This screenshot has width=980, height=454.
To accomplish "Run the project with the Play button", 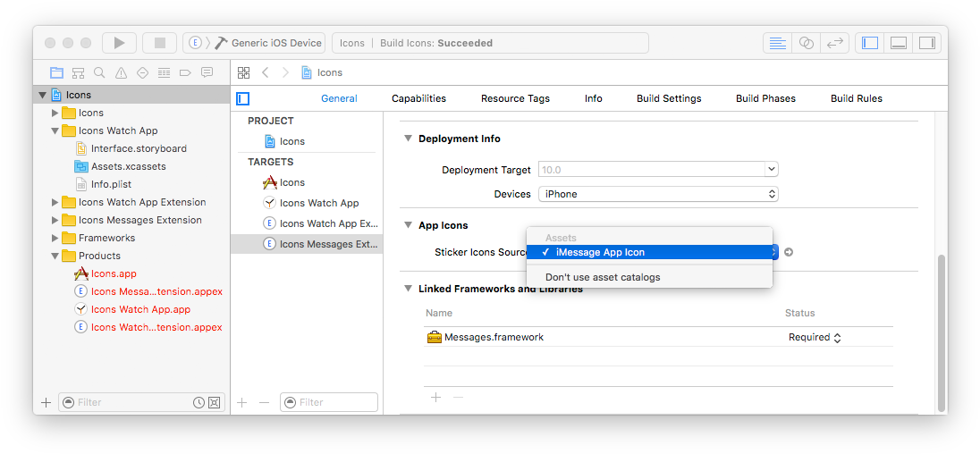I will (x=119, y=43).
